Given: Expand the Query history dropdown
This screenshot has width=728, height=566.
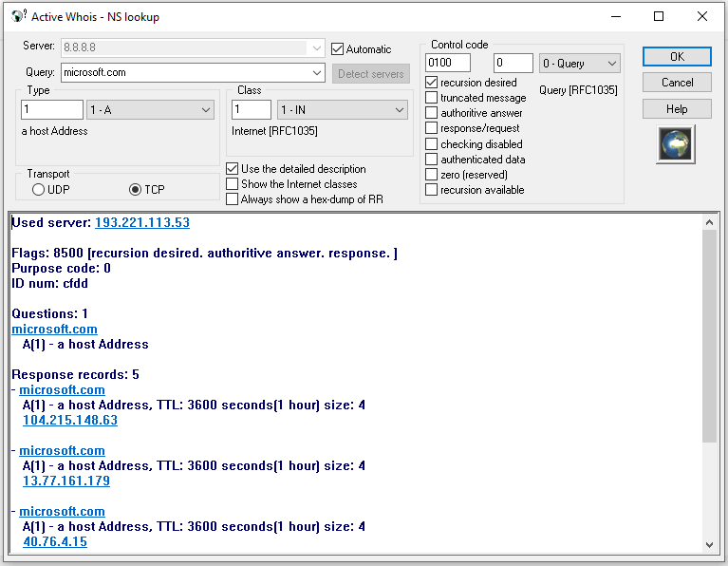Looking at the screenshot, I should pyautogui.click(x=317, y=72).
